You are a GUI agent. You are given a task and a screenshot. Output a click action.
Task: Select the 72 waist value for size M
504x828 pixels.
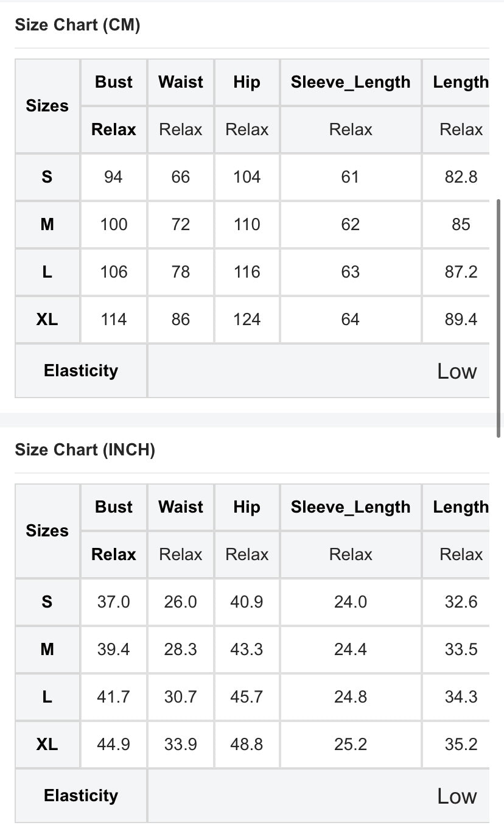click(181, 225)
